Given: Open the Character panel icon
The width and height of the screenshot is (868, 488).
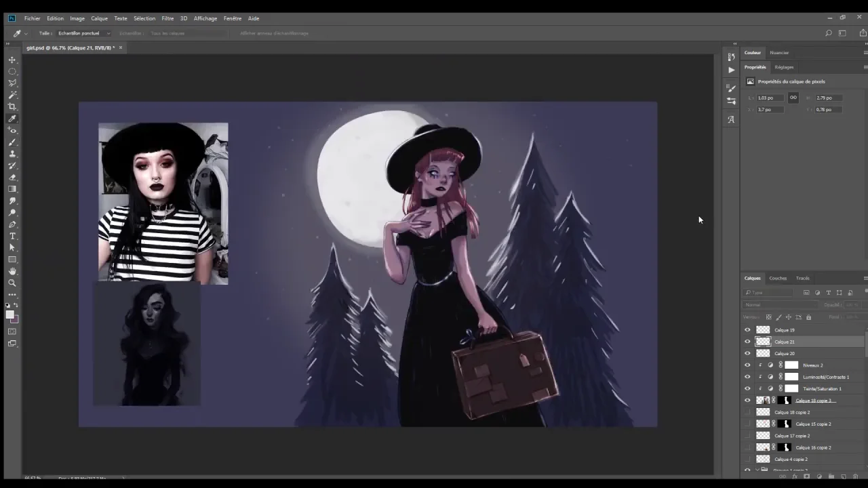Looking at the screenshot, I should 731,119.
